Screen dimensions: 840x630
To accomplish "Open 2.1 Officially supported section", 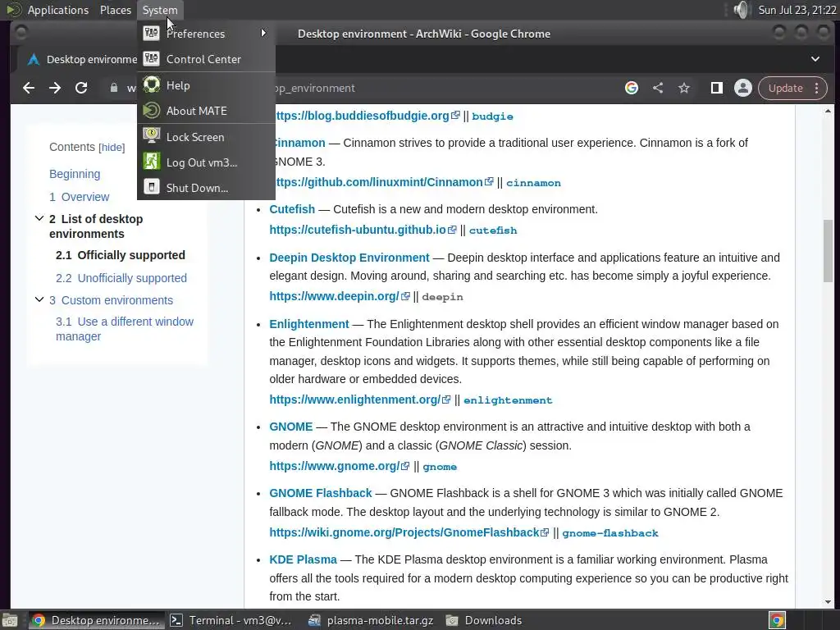I will pos(121,255).
